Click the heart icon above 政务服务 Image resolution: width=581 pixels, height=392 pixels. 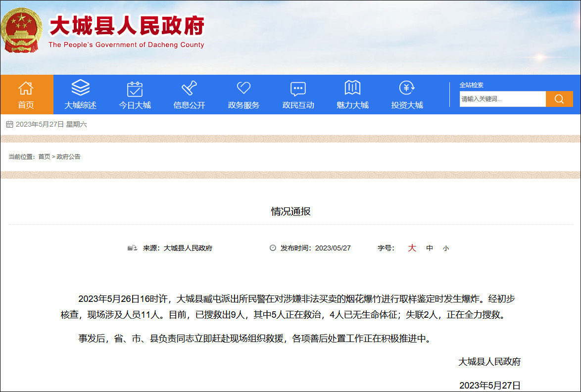click(243, 88)
